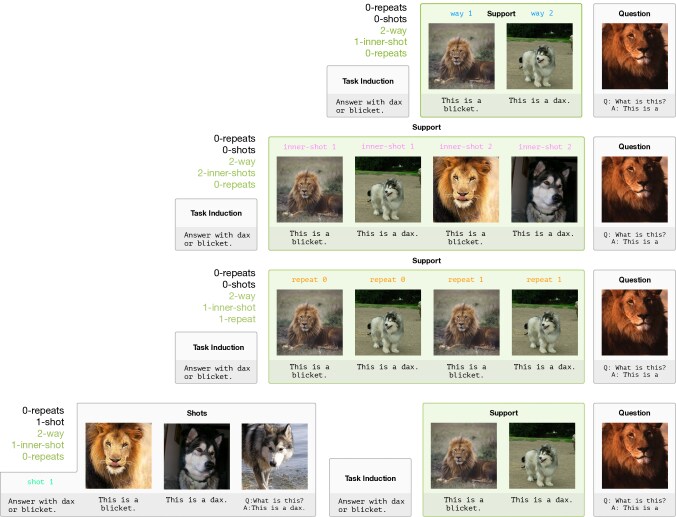Viewport: 676px width, 517px height.
Task: Click the cyan 'shot 1' label
Action: pos(40,482)
